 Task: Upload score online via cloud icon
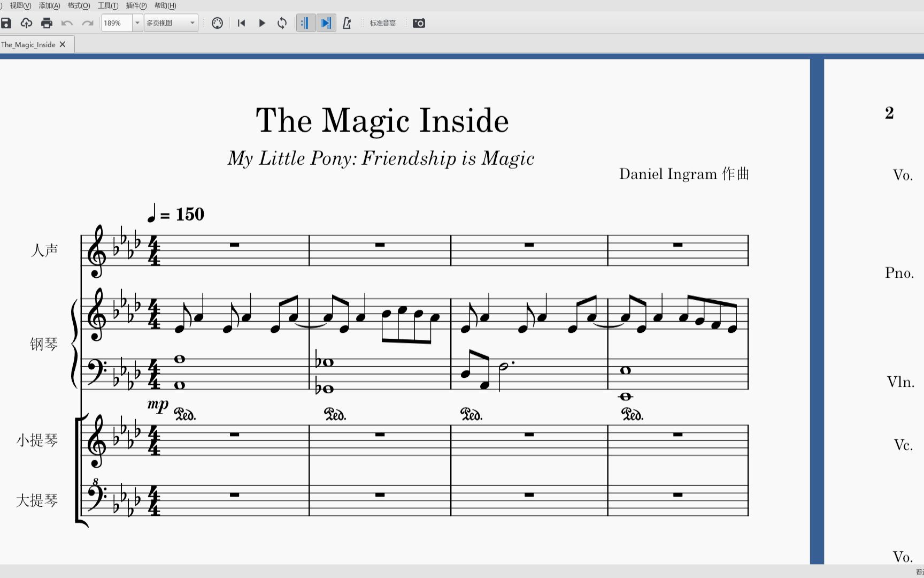click(x=26, y=23)
